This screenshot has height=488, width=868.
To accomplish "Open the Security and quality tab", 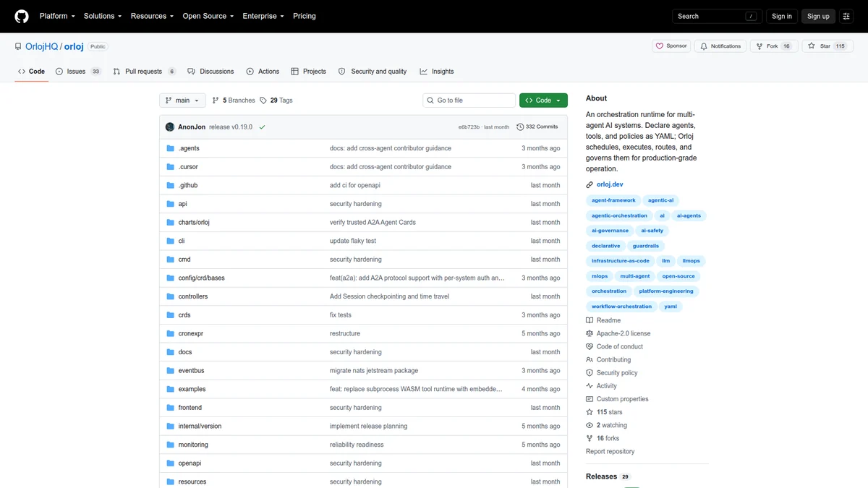I will coord(373,72).
